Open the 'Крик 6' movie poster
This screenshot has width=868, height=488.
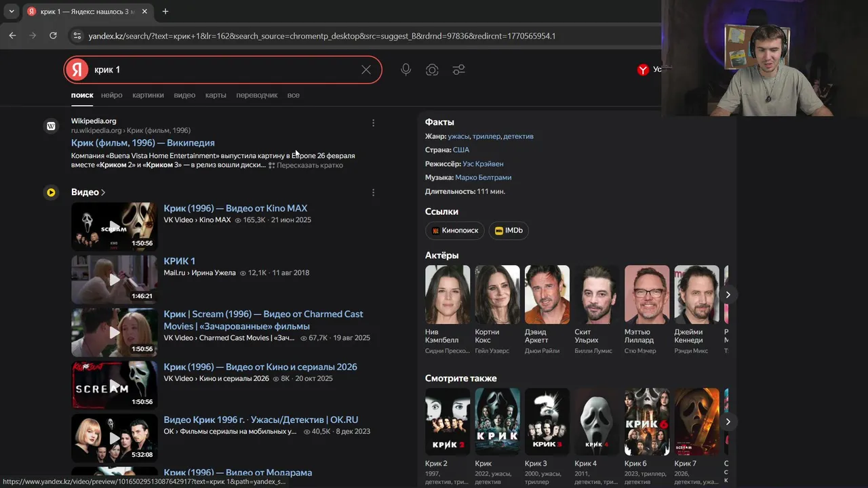click(647, 422)
